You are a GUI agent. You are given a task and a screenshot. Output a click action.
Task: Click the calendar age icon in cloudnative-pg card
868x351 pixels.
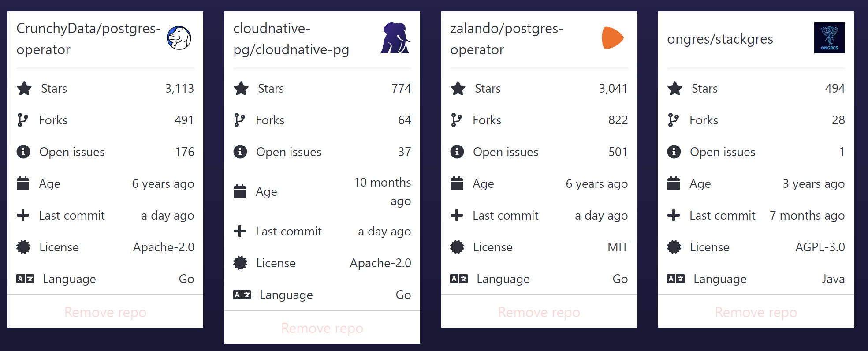pos(240,191)
